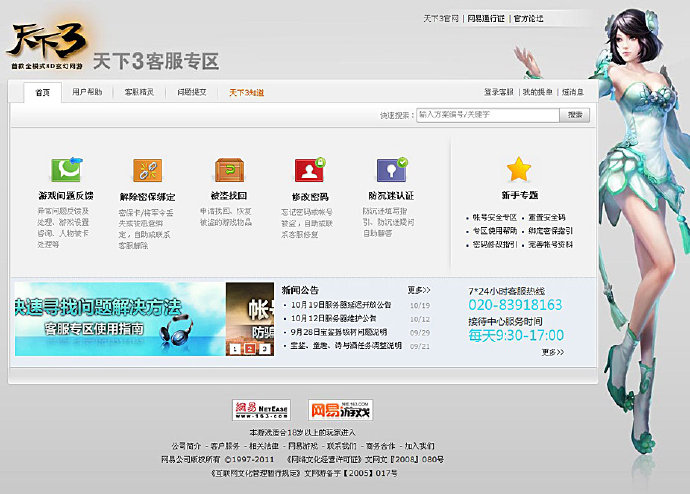Click 更多>> beside 新闻公告 heading
Viewport: 690px width, 494px height.
click(x=418, y=290)
